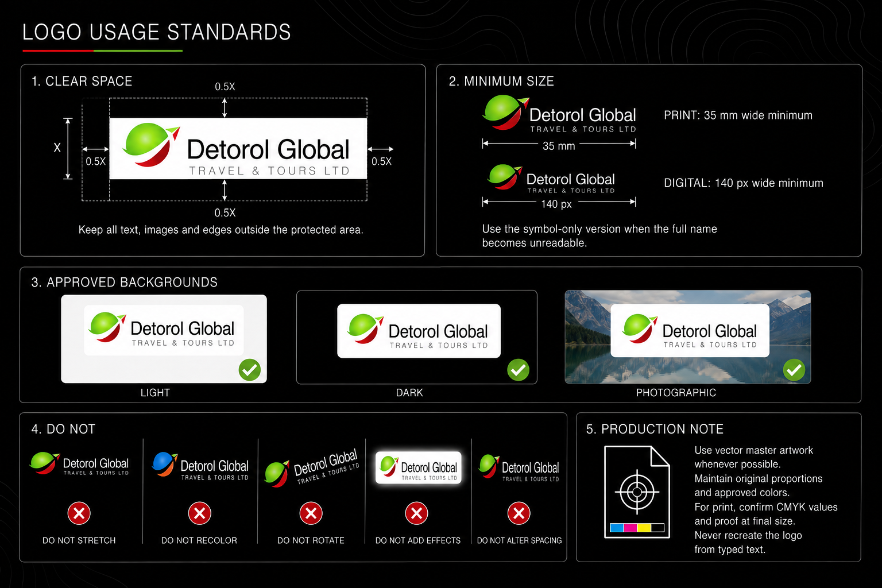Click "Use vector master artwork whenever possible."
Screen dimensions: 882x588
[754, 457]
